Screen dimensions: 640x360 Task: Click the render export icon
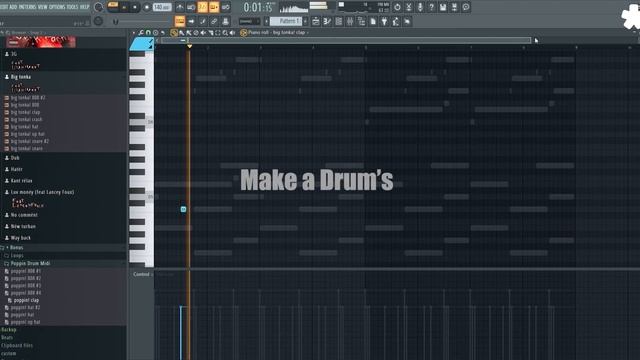tap(454, 7)
